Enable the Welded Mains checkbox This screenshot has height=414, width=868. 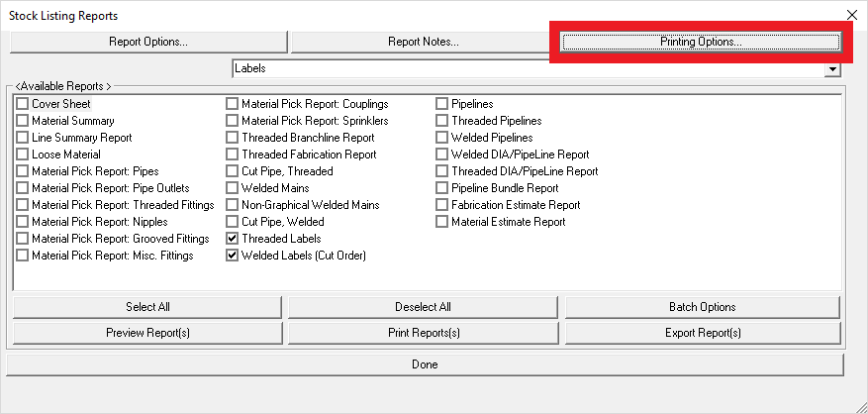click(x=232, y=188)
